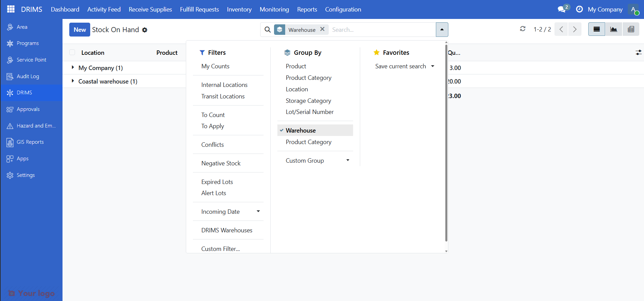This screenshot has width=644, height=301.
Task: Open the Reports menu
Action: point(307,9)
